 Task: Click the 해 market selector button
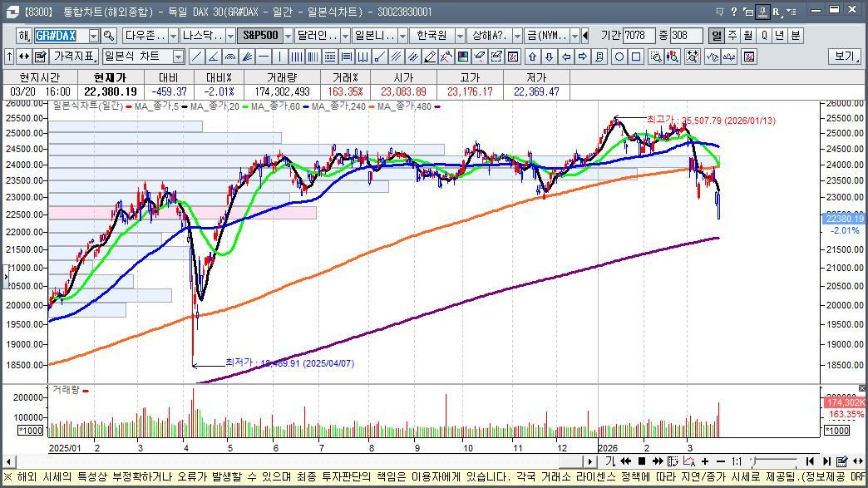(x=24, y=36)
